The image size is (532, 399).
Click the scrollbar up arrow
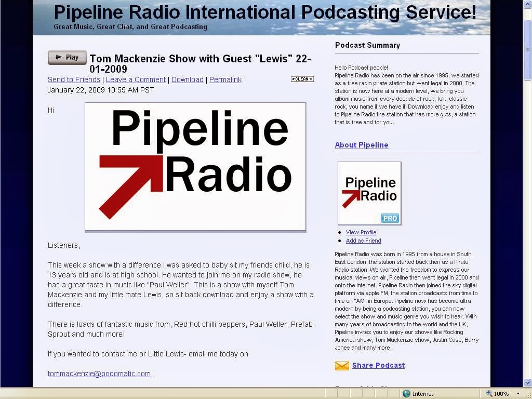tap(528, 5)
